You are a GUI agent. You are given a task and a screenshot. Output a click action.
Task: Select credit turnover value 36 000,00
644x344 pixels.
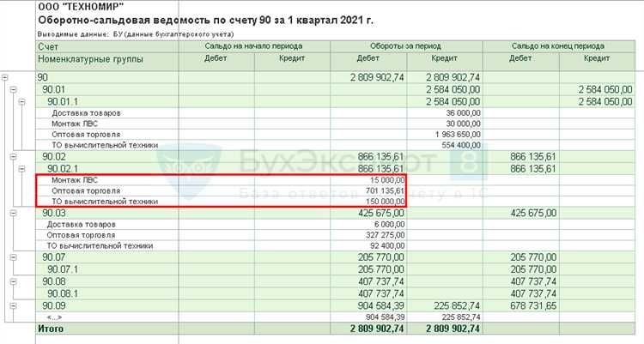pos(464,113)
